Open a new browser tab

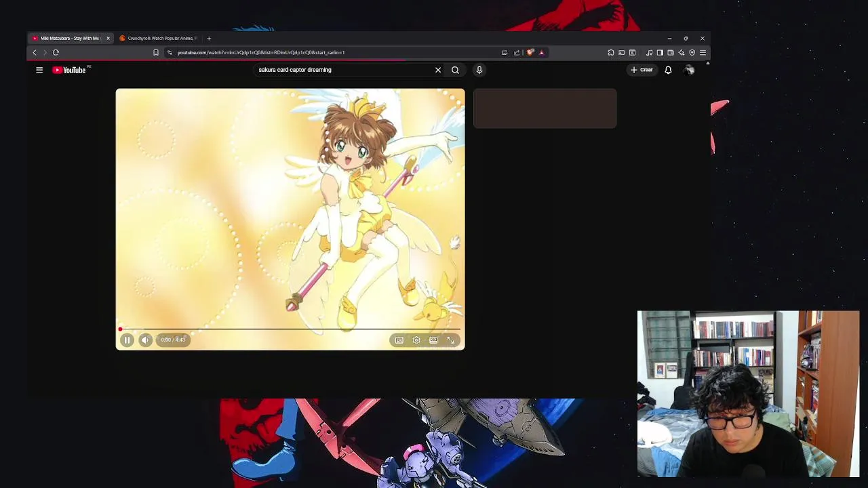(209, 38)
